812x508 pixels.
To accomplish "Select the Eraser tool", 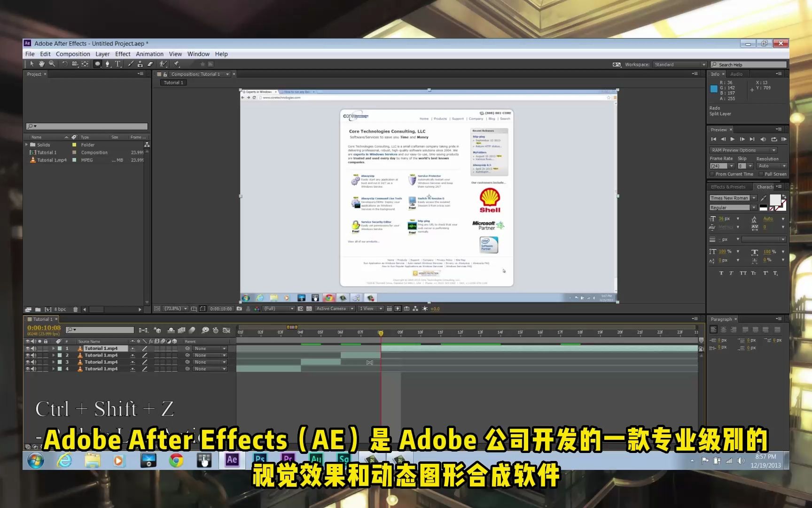I will pyautogui.click(x=150, y=64).
